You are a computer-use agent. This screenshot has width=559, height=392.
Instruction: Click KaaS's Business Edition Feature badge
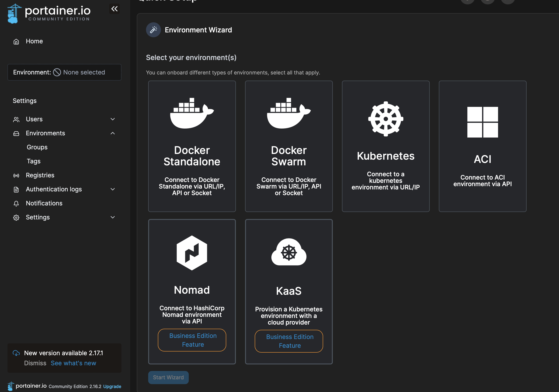tap(289, 341)
